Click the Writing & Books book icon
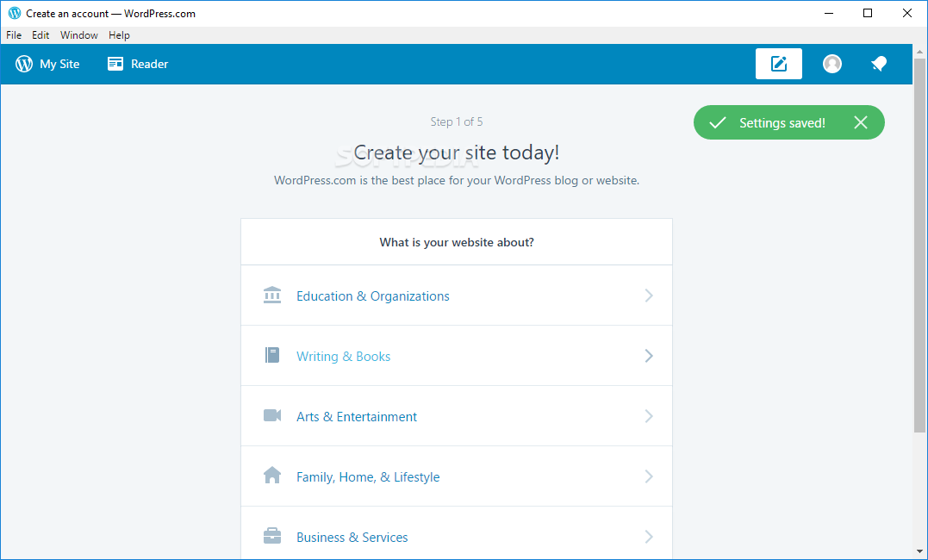This screenshot has height=560, width=928. [272, 355]
